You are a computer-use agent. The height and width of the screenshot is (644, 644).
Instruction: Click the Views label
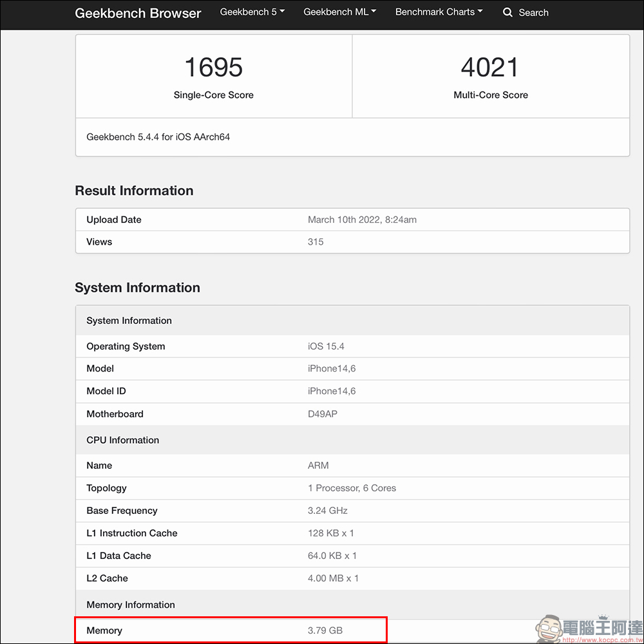(99, 242)
